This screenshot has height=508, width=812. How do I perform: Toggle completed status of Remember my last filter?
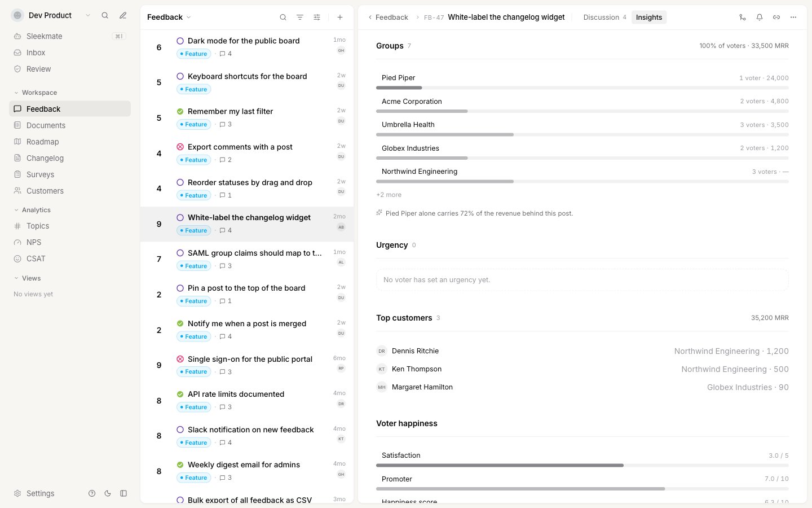coord(180,111)
